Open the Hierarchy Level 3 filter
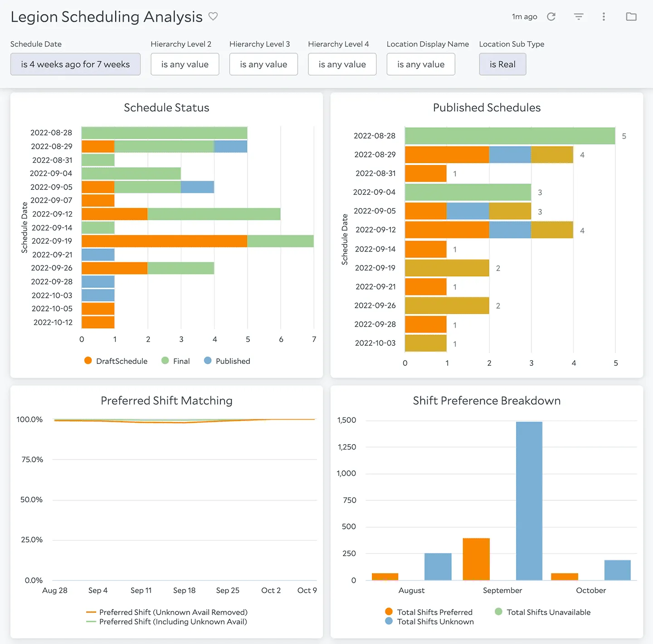The image size is (653, 644). click(263, 64)
